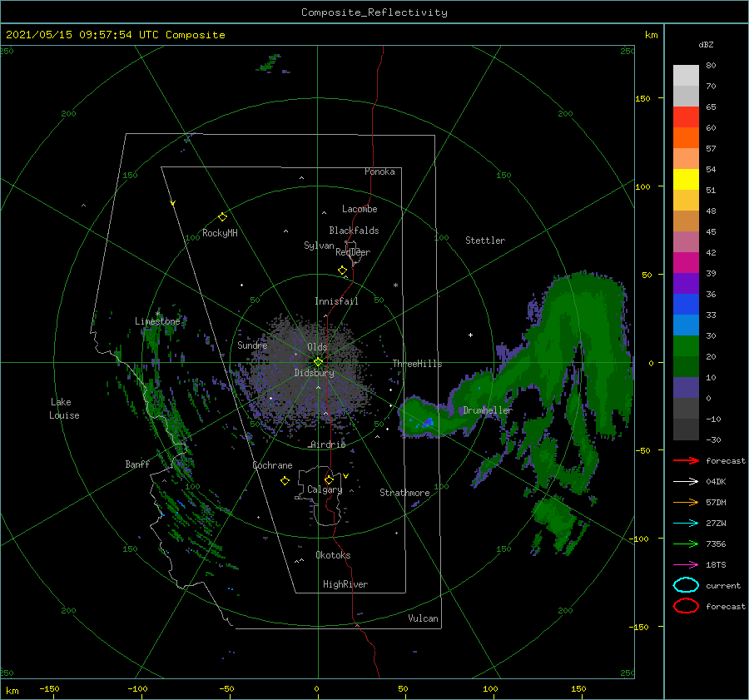Click the dBZ legend heading

click(706, 44)
